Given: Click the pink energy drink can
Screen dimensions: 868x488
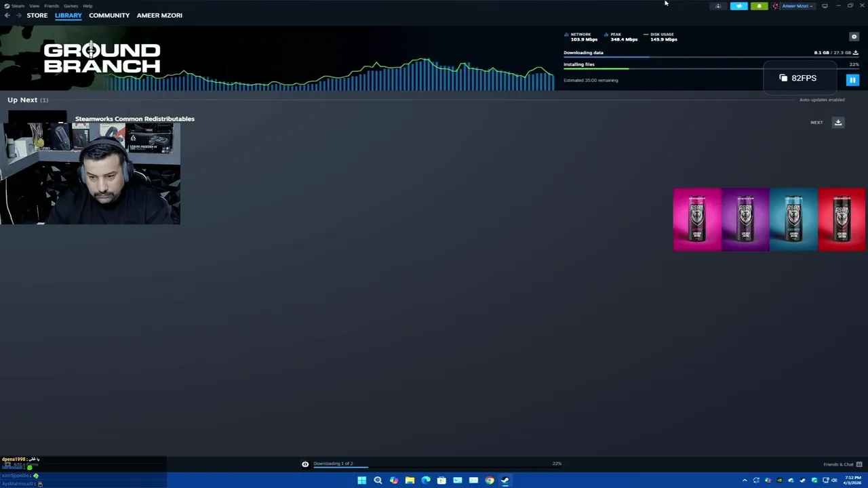Looking at the screenshot, I should 697,220.
